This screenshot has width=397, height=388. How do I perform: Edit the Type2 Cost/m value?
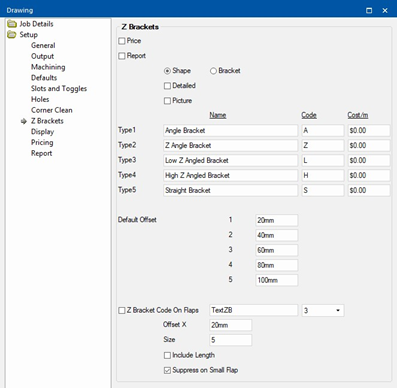(369, 145)
